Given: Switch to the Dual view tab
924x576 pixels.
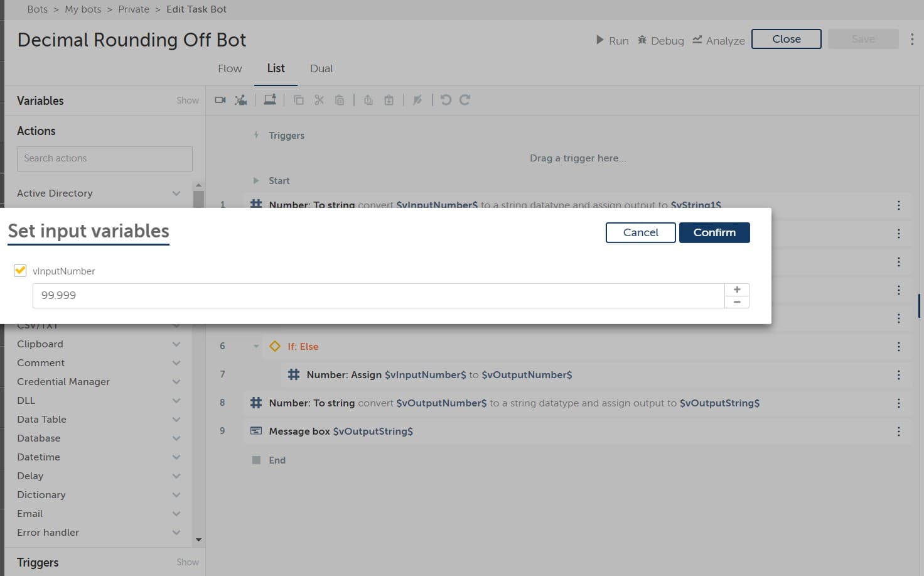Looking at the screenshot, I should [x=321, y=68].
